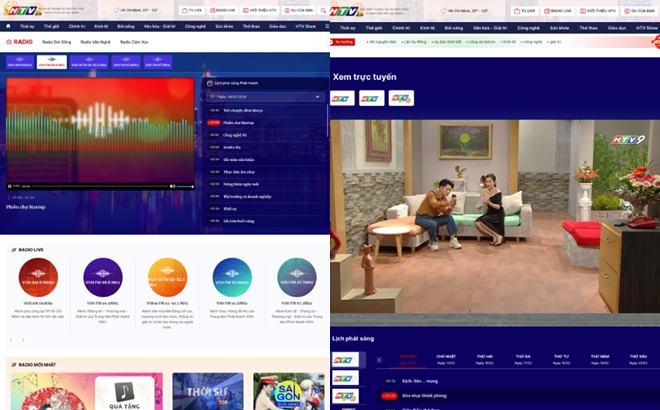Viewport: 660px width, 410px height.
Task: Click the HTV9 live video player
Action: click(495, 223)
